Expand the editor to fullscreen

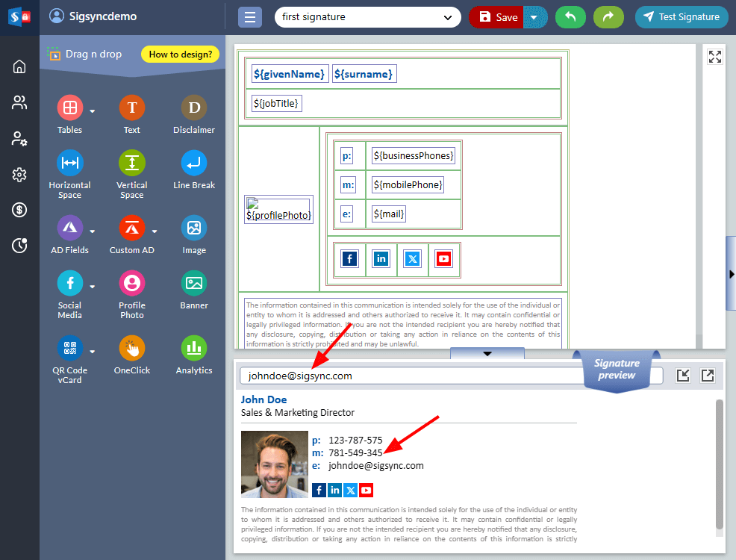(714, 57)
